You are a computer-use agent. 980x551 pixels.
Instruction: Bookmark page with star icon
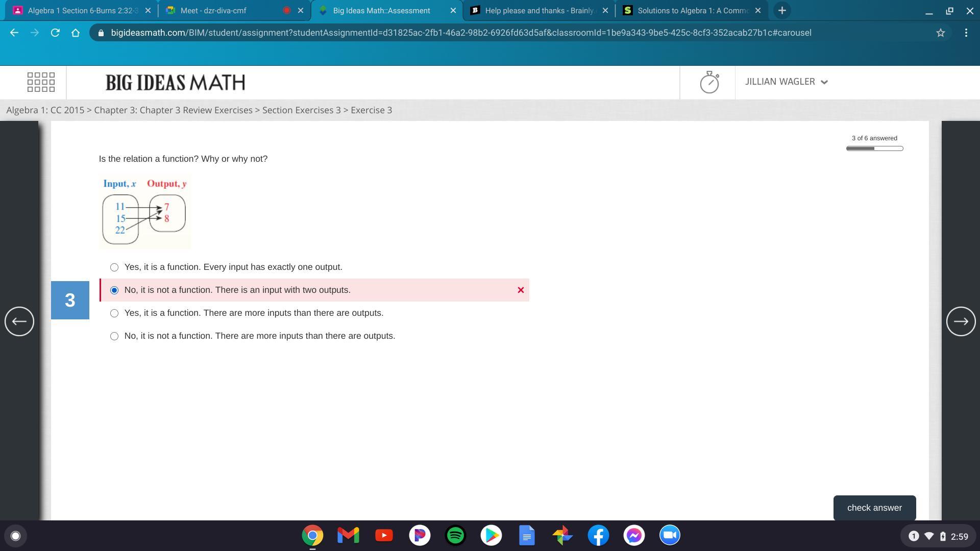click(x=940, y=33)
